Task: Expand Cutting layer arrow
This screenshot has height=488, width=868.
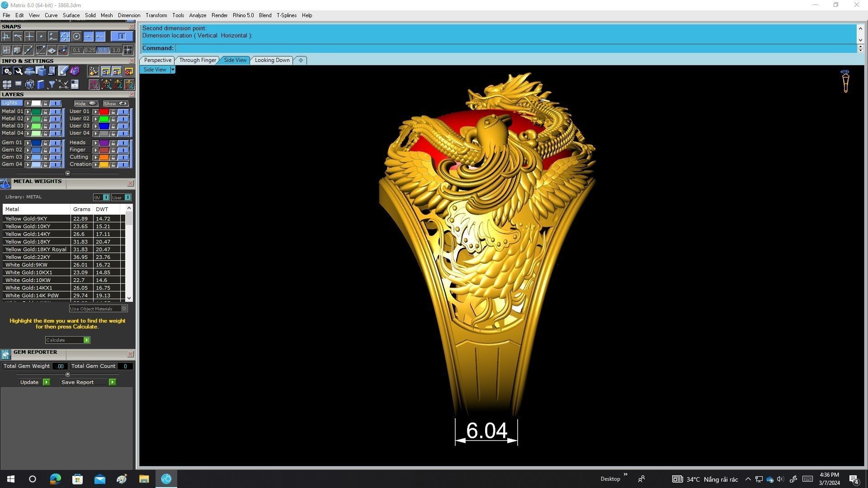Action: click(x=95, y=157)
